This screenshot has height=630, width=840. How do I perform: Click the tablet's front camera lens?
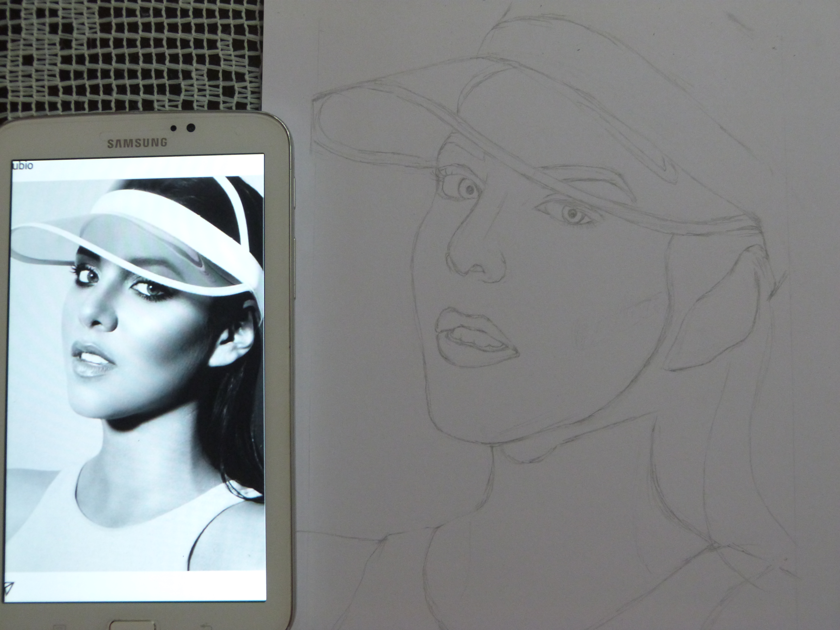pos(191,128)
